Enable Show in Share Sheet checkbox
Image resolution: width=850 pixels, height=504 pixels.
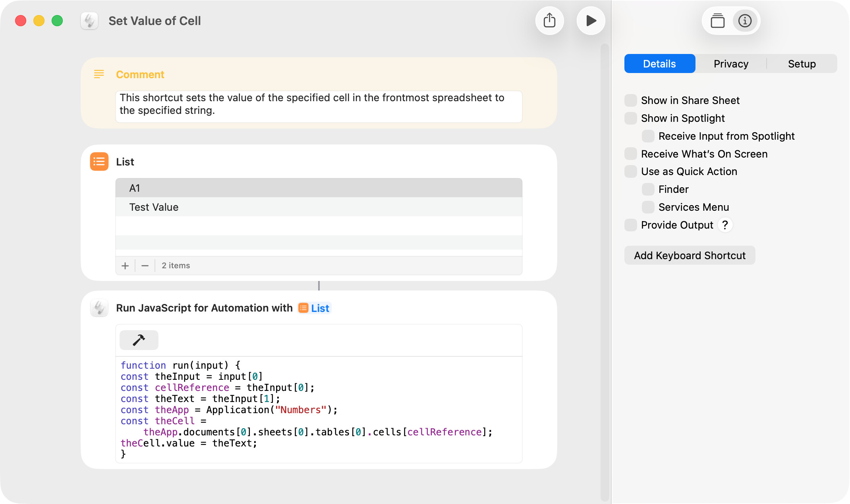(x=630, y=100)
